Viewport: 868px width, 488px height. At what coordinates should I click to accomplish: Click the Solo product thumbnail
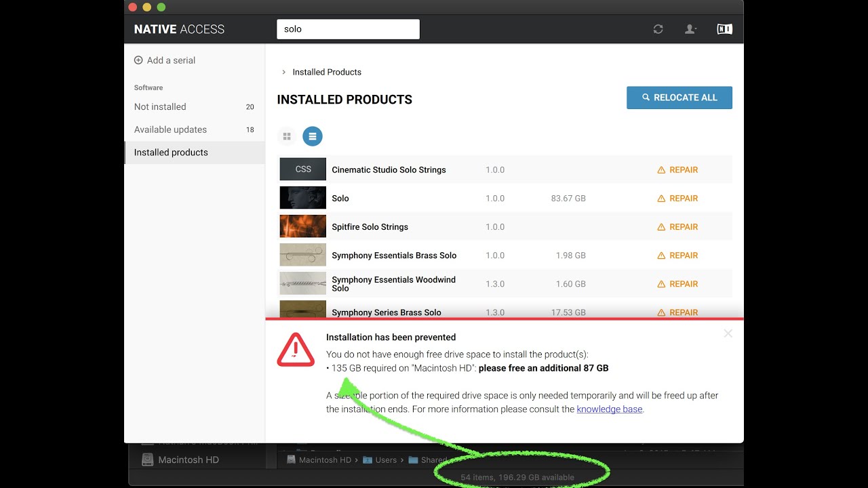pyautogui.click(x=303, y=198)
